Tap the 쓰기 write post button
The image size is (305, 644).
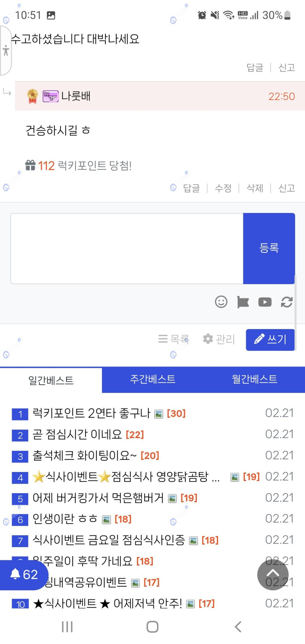(x=270, y=339)
